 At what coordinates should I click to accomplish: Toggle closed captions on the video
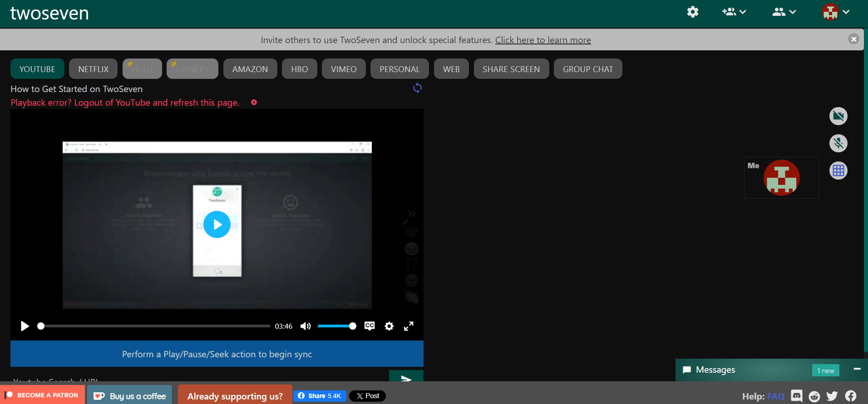[x=370, y=326]
